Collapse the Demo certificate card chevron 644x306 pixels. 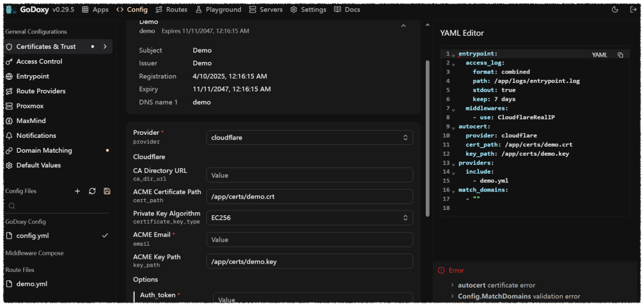tap(403, 26)
